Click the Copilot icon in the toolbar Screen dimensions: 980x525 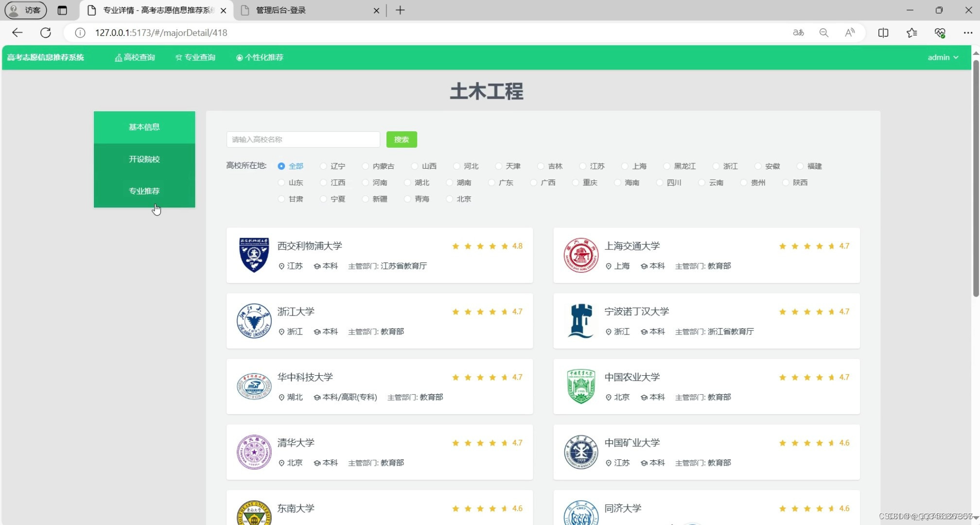tap(941, 33)
